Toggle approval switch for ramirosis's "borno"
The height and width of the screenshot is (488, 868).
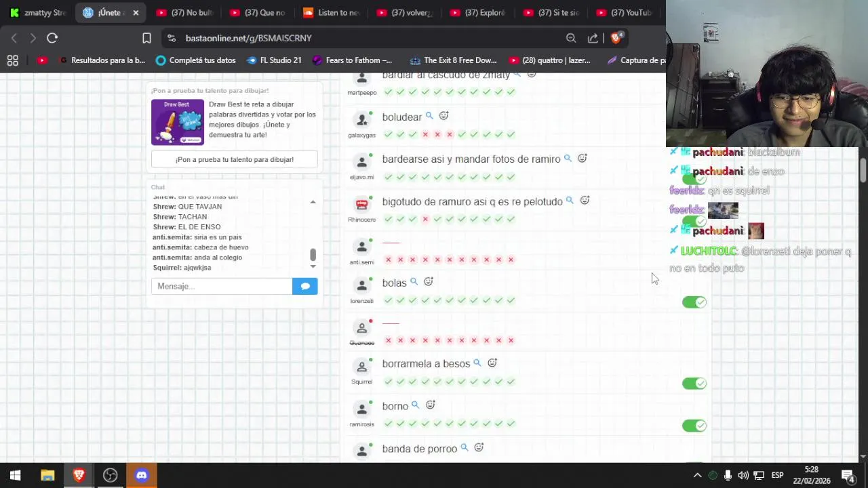pos(694,425)
